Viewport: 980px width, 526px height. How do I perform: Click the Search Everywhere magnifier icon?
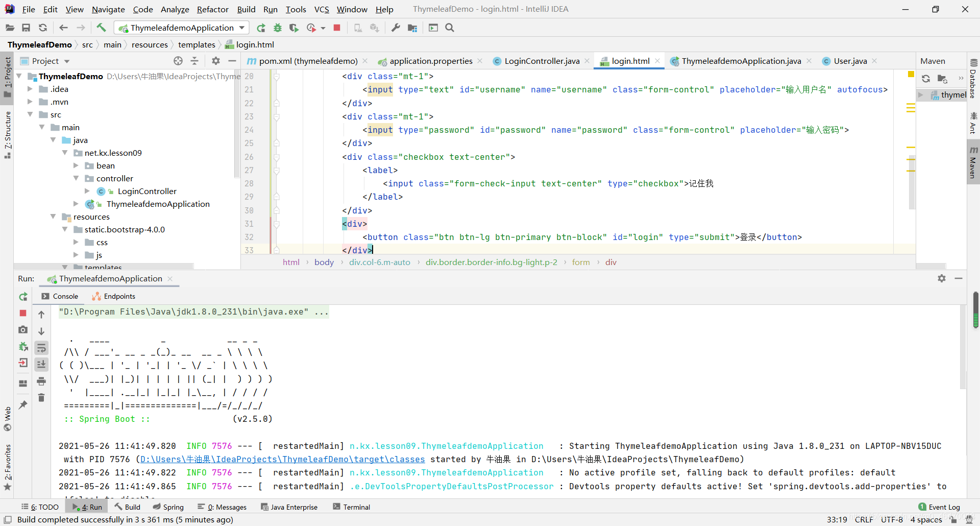pos(450,28)
